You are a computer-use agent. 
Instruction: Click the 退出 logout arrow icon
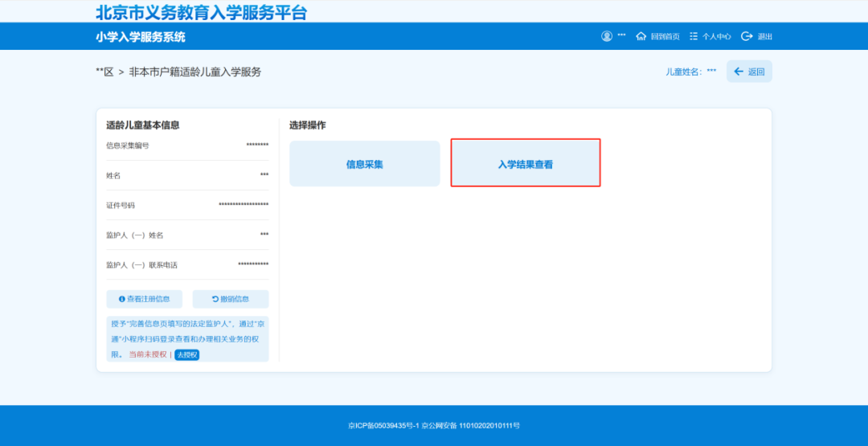click(747, 36)
